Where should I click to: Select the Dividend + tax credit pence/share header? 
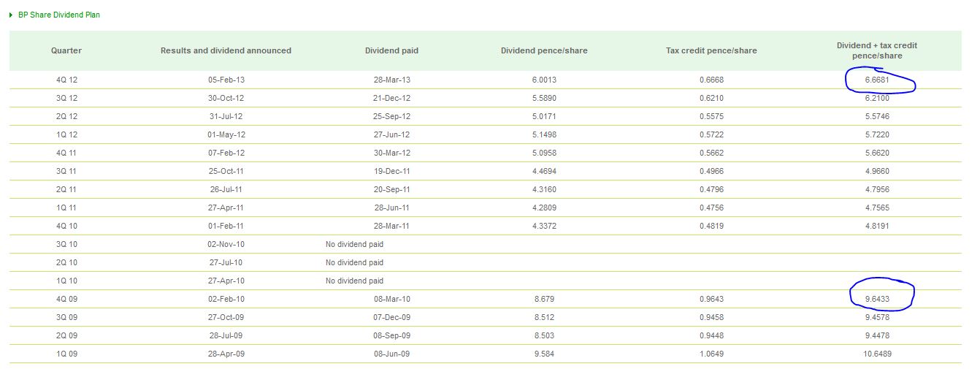click(876, 50)
